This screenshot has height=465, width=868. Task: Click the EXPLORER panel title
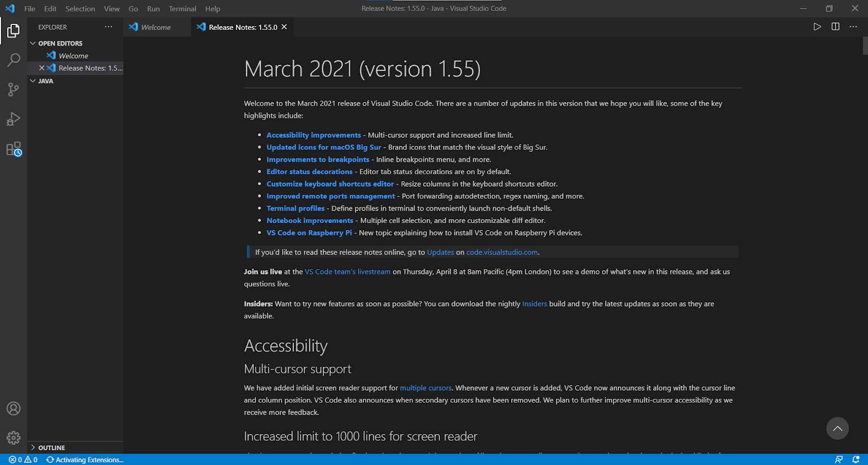[53, 27]
